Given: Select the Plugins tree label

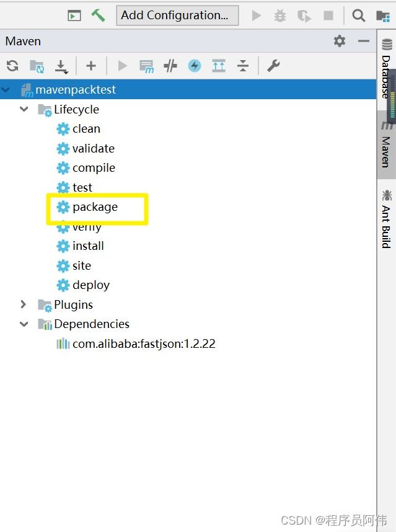Looking at the screenshot, I should [73, 304].
